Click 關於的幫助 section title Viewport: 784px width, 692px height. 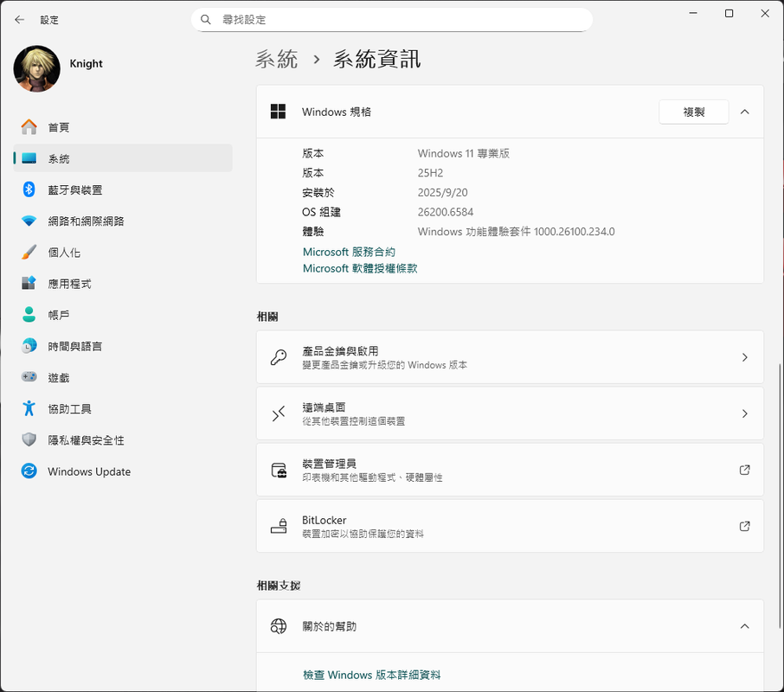[329, 626]
